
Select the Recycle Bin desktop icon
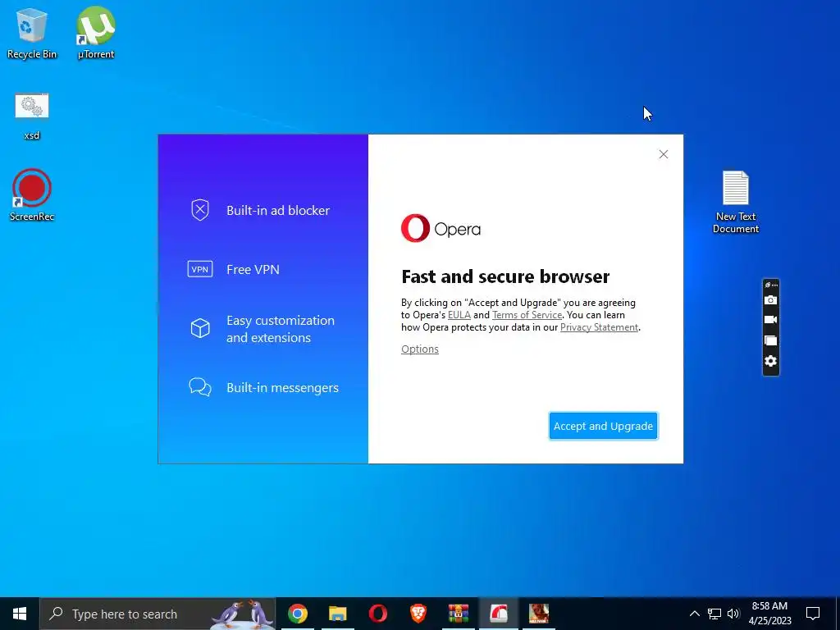coord(32,33)
